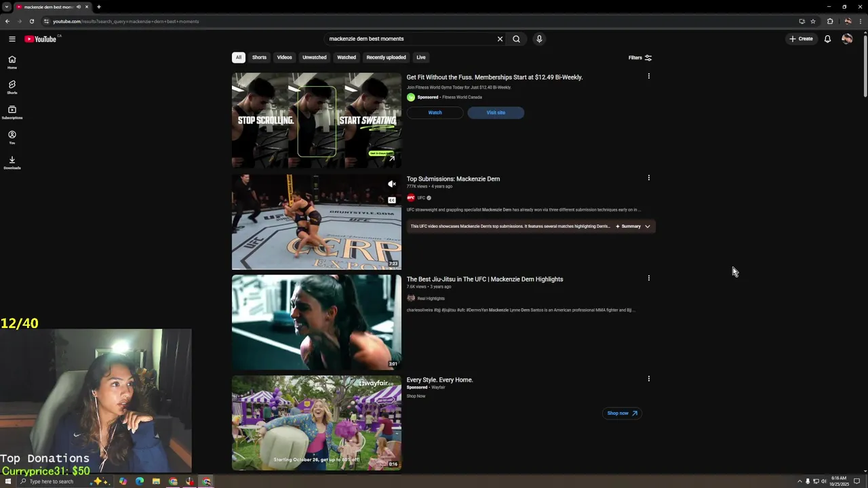Reload the page
This screenshot has width=868, height=488.
(31, 21)
